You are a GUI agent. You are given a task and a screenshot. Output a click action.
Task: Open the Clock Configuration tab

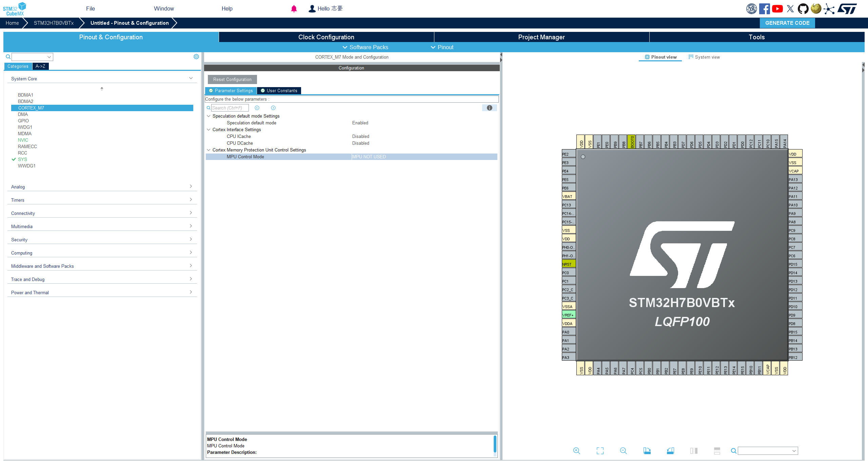pos(326,37)
